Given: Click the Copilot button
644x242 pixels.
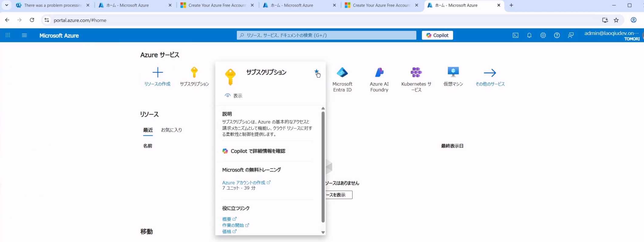Looking at the screenshot, I should (x=437, y=35).
